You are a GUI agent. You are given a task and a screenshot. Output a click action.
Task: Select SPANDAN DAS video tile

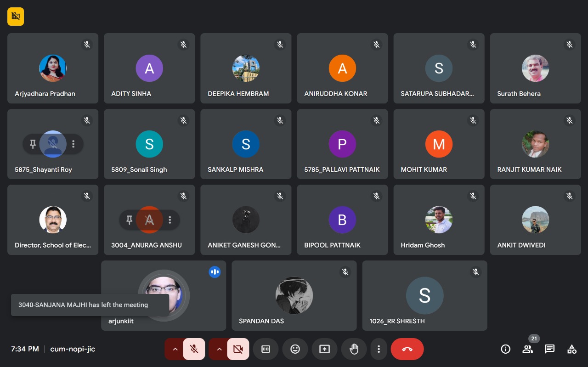click(294, 295)
